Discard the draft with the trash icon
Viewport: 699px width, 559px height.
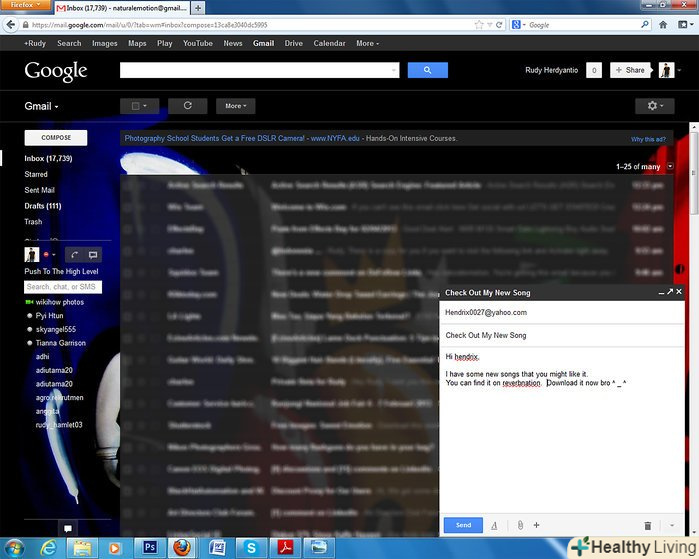tap(648, 526)
